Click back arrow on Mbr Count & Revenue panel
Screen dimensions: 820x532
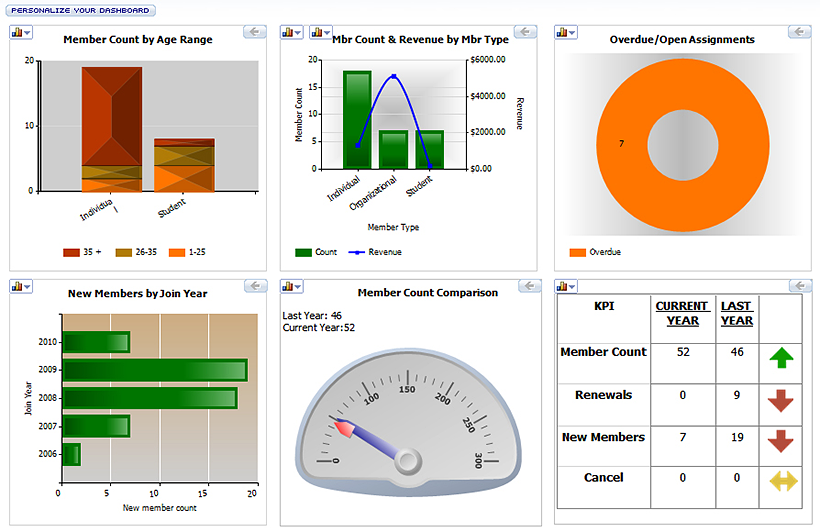point(525,32)
